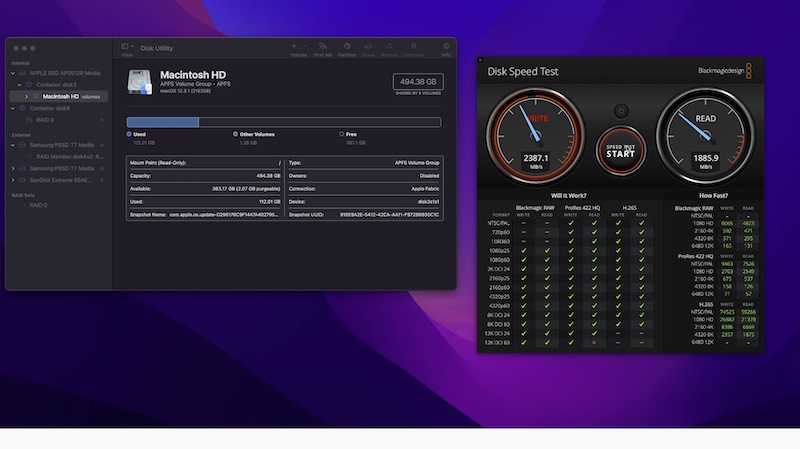Image resolution: width=800 pixels, height=449 pixels.
Task: Click the Owners Disabled value
Action: click(429, 176)
